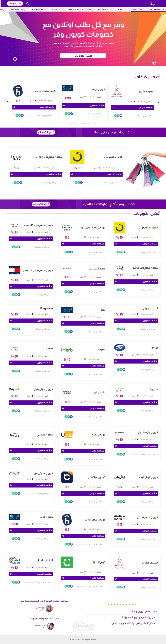The image size is (166, 644).
Task: Click تصفح الكوبونات button in the header
Action: [15, 3]
